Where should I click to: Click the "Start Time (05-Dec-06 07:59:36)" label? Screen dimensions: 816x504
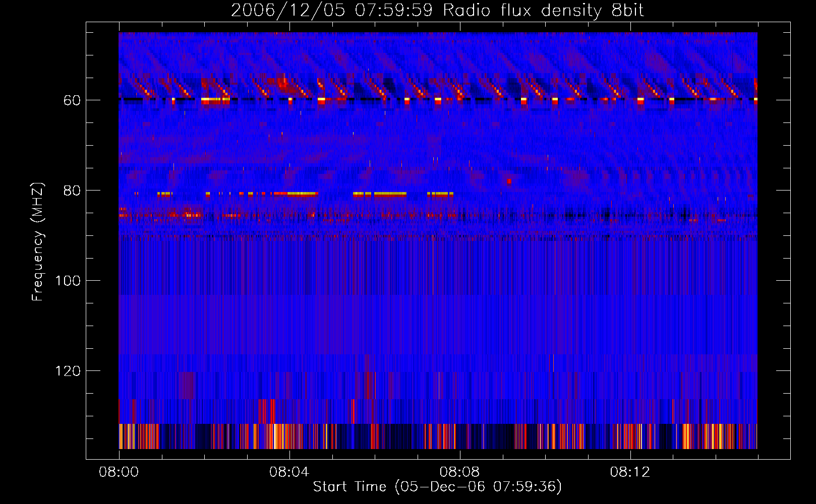(x=437, y=487)
